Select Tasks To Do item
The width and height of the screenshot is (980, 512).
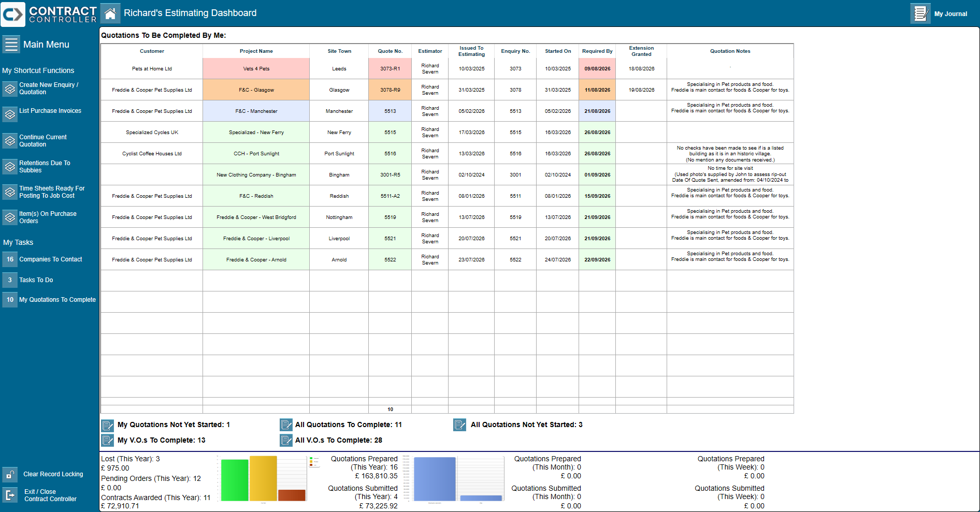36,280
